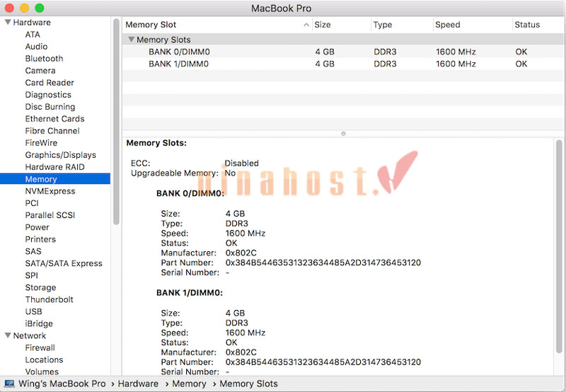The width and height of the screenshot is (566, 392).
Task: Toggle sort arrow on Memory Slot column
Action: point(306,25)
